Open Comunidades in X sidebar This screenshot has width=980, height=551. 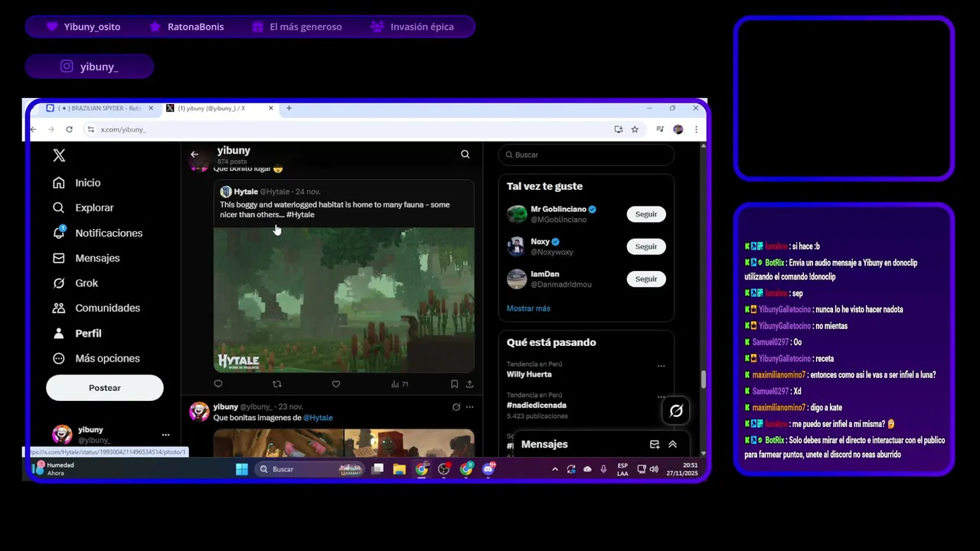(96, 308)
